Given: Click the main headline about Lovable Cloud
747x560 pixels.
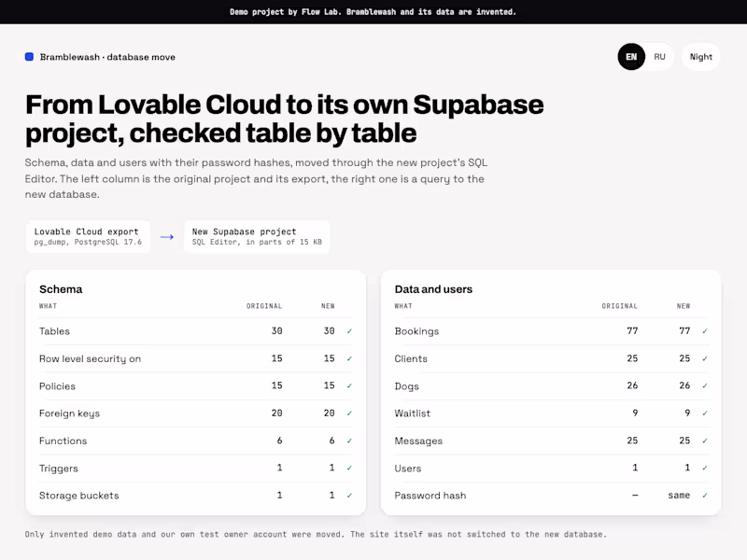Looking at the screenshot, I should (285, 119).
